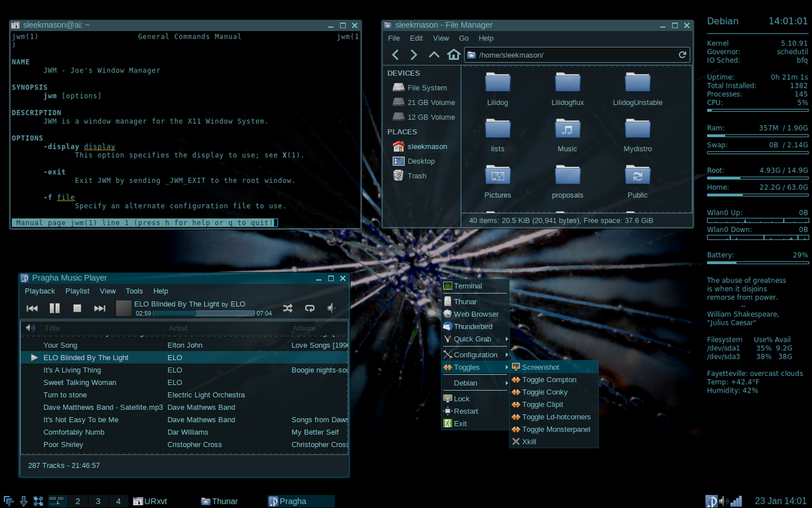The width and height of the screenshot is (812, 508).
Task: Click the album art thumbnail in Pragha
Action: [x=124, y=309]
